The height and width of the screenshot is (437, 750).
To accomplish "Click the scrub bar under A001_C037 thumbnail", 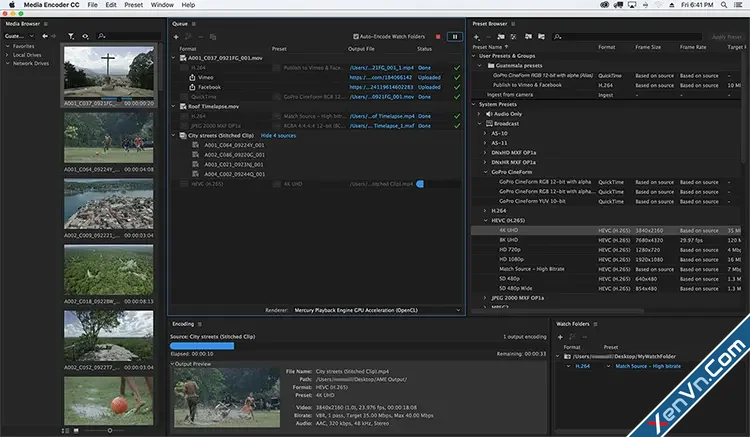I will point(118,99).
